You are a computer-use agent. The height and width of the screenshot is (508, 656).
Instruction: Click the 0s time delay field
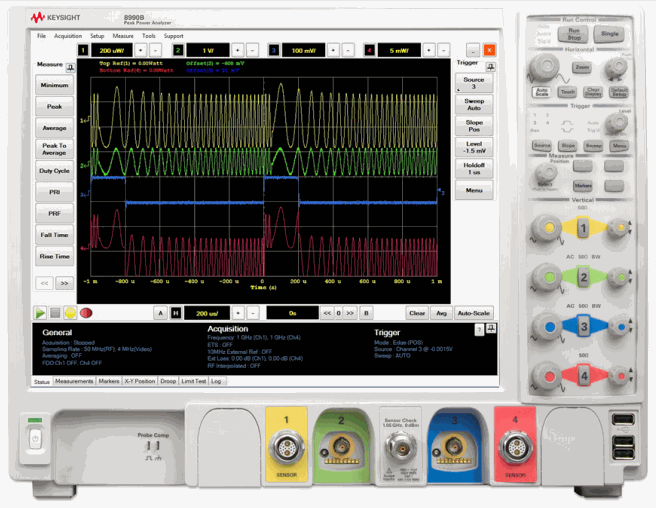coord(292,313)
